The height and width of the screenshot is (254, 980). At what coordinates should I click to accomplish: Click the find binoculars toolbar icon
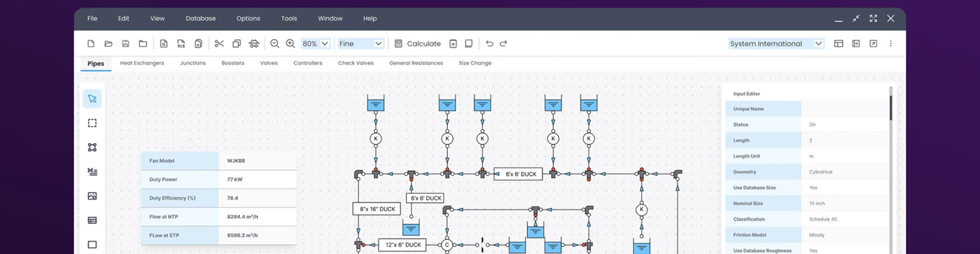254,43
